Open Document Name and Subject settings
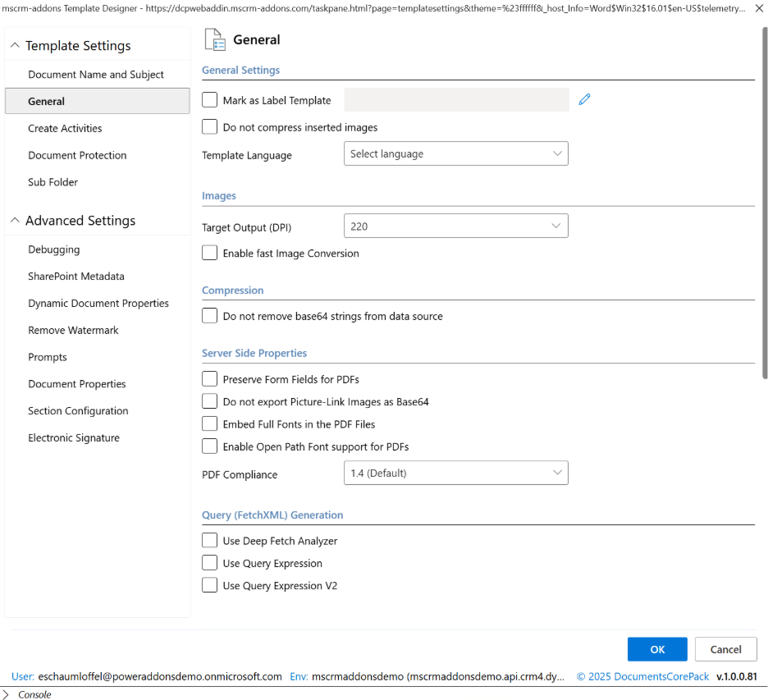Screen dimensions: 768x700 (x=96, y=75)
